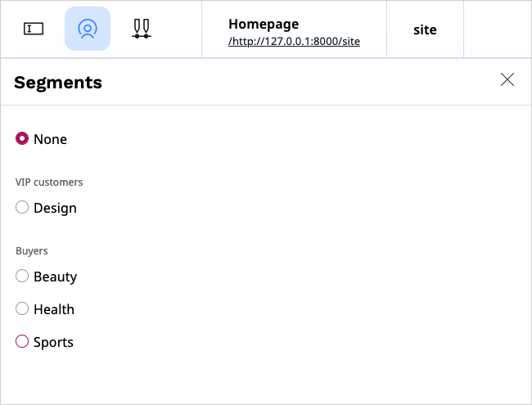The height and width of the screenshot is (405, 532).
Task: Open the site column cell
Action: pos(425,29)
